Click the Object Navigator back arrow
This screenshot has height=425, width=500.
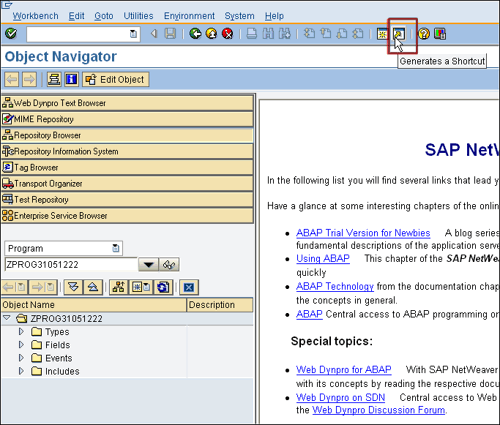click(x=12, y=79)
